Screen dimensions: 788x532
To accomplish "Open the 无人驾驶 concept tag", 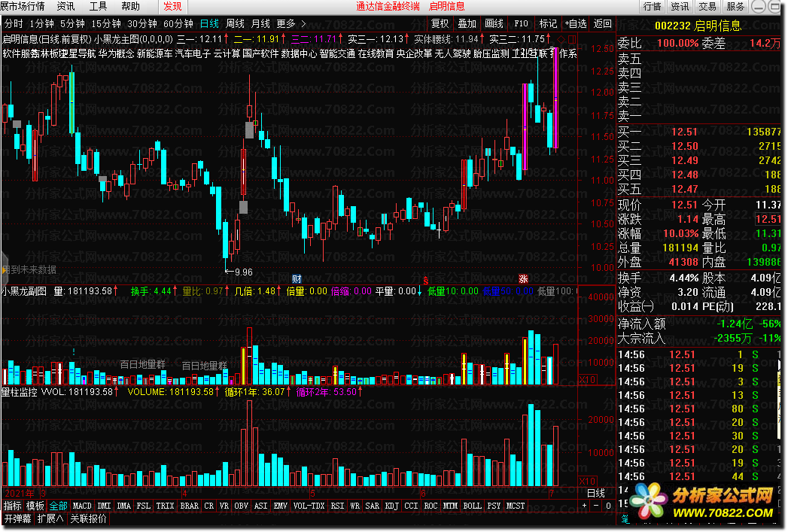I will coord(452,53).
